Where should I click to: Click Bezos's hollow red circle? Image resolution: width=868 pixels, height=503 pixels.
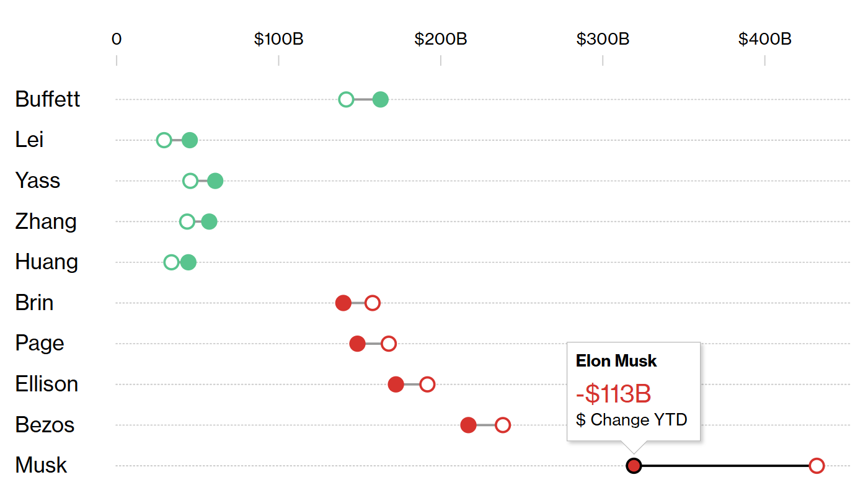503,425
